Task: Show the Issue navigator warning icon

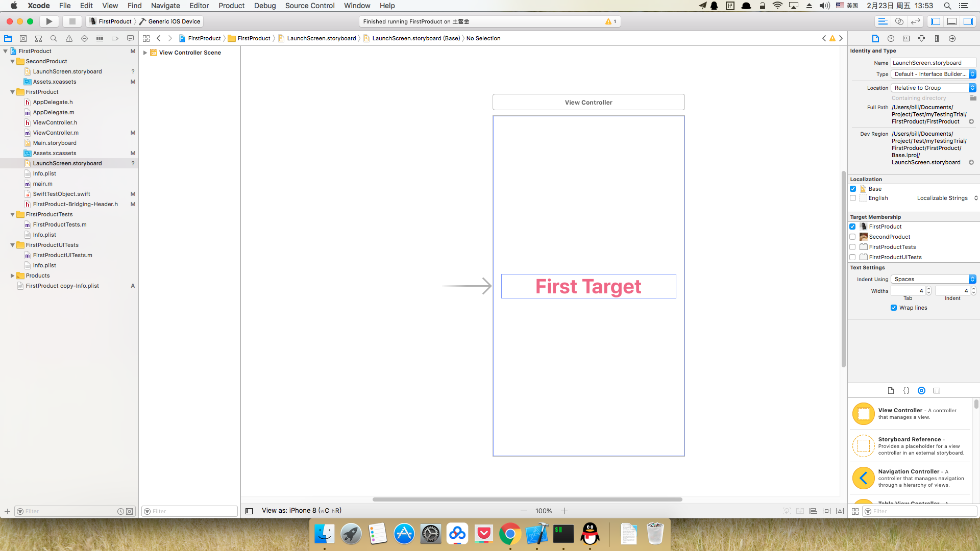Action: [x=69, y=38]
